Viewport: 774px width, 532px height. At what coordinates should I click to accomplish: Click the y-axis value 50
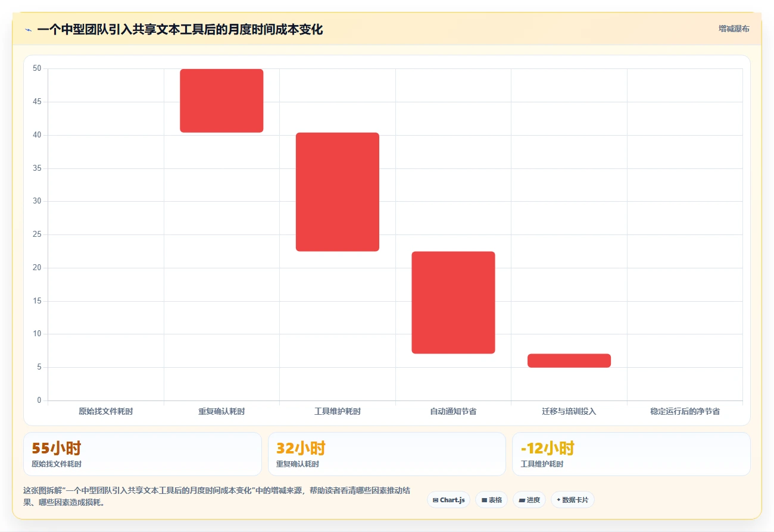(x=37, y=68)
